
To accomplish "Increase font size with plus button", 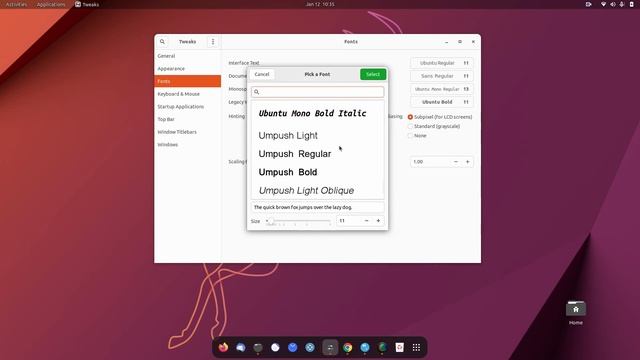I will [378, 221].
